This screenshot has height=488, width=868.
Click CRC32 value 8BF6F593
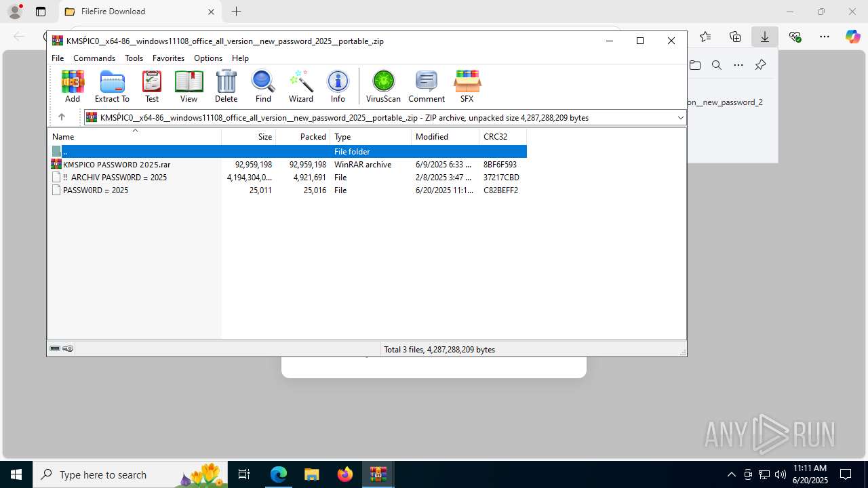pyautogui.click(x=500, y=165)
